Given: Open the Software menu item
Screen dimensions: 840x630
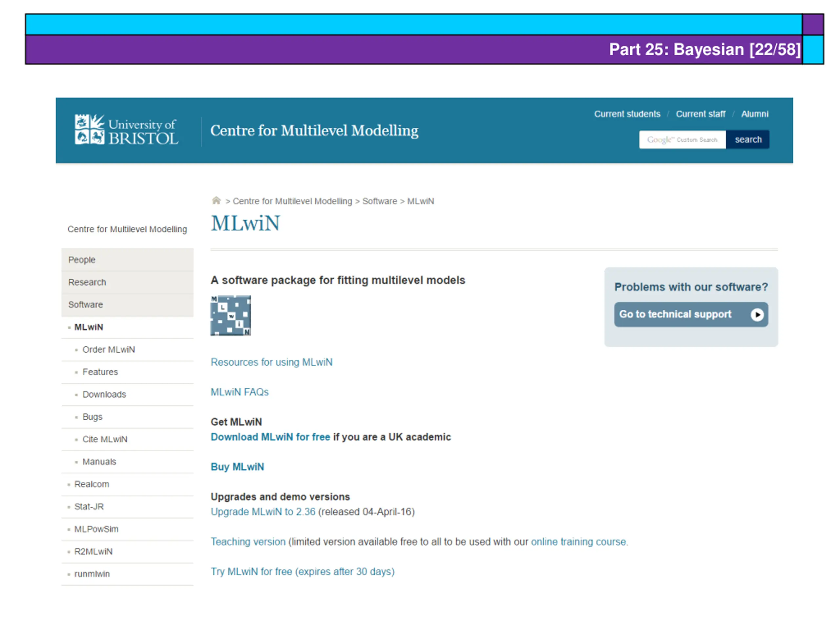Looking at the screenshot, I should [127, 304].
